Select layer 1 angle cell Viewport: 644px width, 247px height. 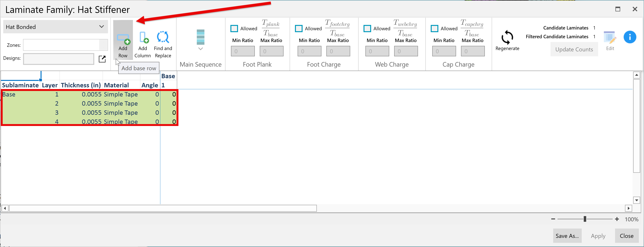tap(150, 94)
